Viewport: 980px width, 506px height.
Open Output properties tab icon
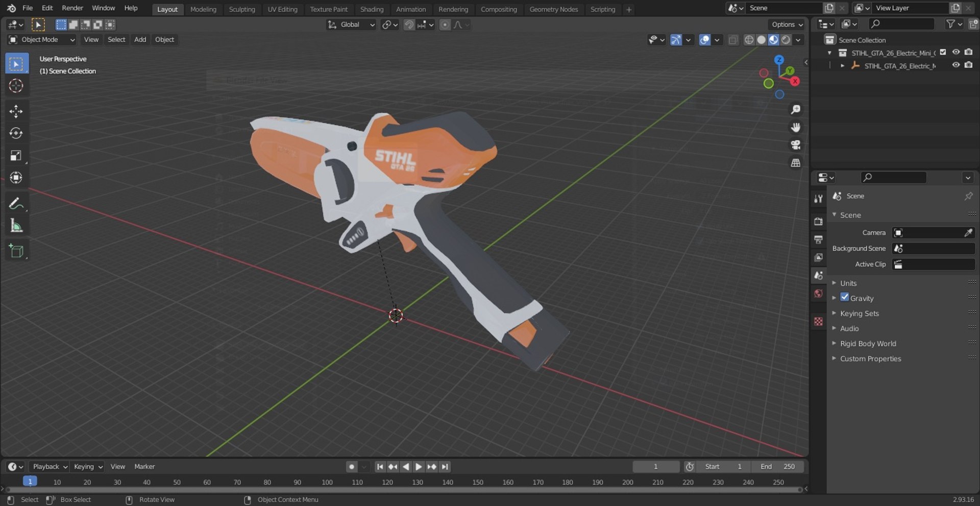click(x=819, y=239)
